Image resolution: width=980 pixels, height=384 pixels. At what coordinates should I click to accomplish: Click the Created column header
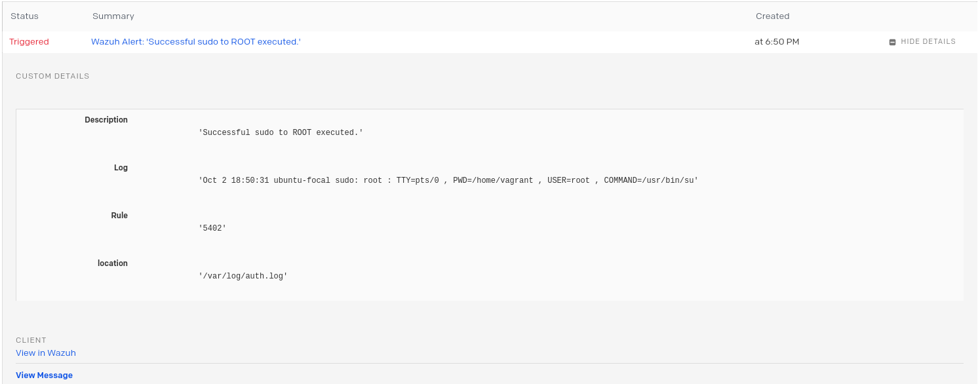pos(772,16)
